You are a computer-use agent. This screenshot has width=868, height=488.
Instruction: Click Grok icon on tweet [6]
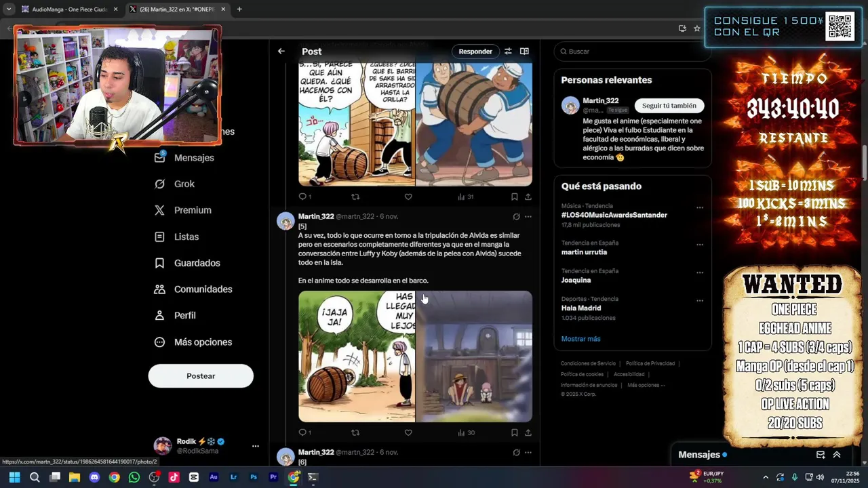pos(516,453)
